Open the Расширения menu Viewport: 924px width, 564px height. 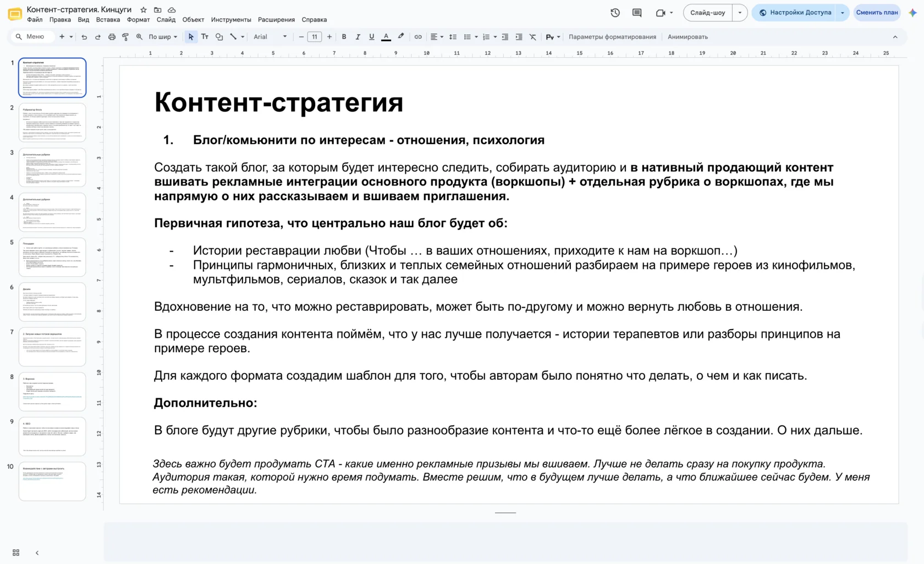click(276, 19)
